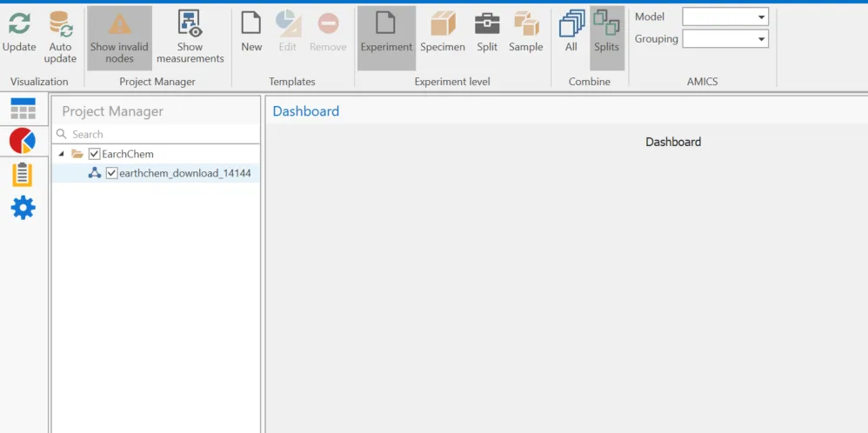Uncheck the earthchem_download_14144 checkbox
Screen dimensions: 868x433
pos(112,173)
